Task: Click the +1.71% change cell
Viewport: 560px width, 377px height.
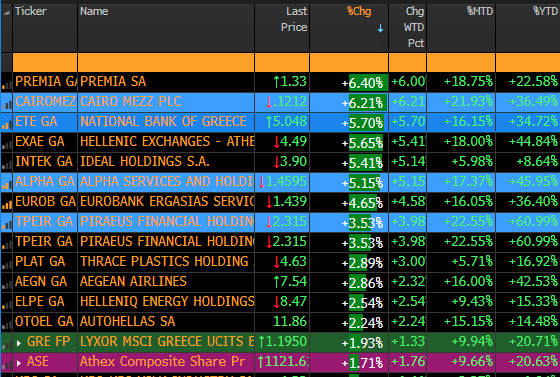Action: tap(349, 362)
